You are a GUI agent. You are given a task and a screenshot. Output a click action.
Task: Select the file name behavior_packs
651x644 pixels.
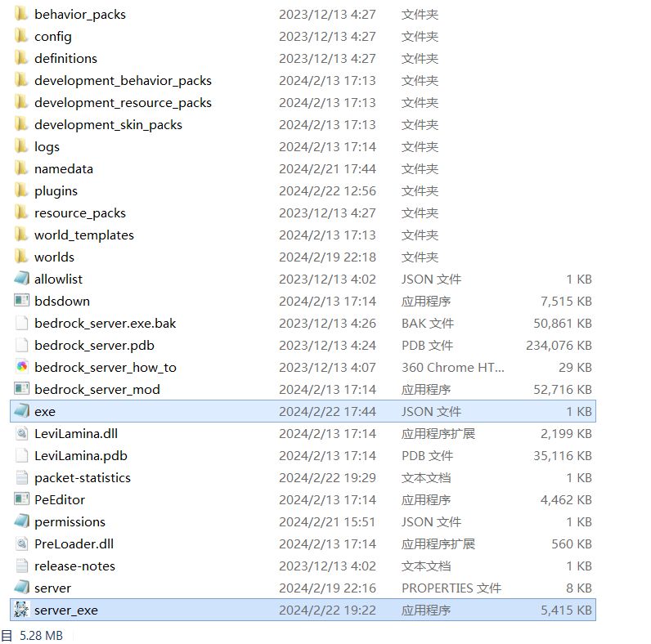click(79, 15)
